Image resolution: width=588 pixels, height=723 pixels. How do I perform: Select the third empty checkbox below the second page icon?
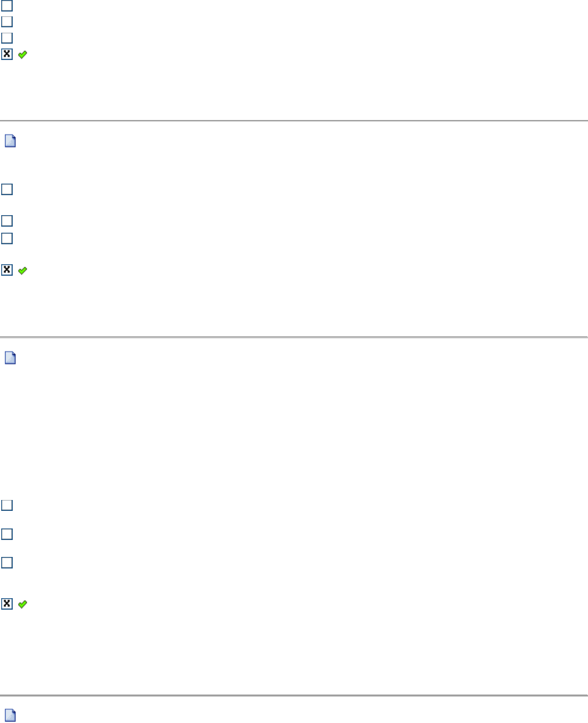pos(7,563)
